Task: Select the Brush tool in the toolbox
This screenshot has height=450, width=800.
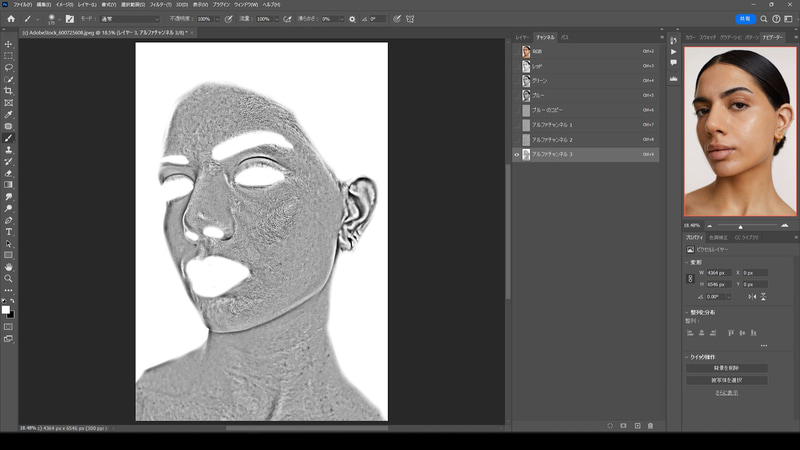Action: tap(9, 138)
